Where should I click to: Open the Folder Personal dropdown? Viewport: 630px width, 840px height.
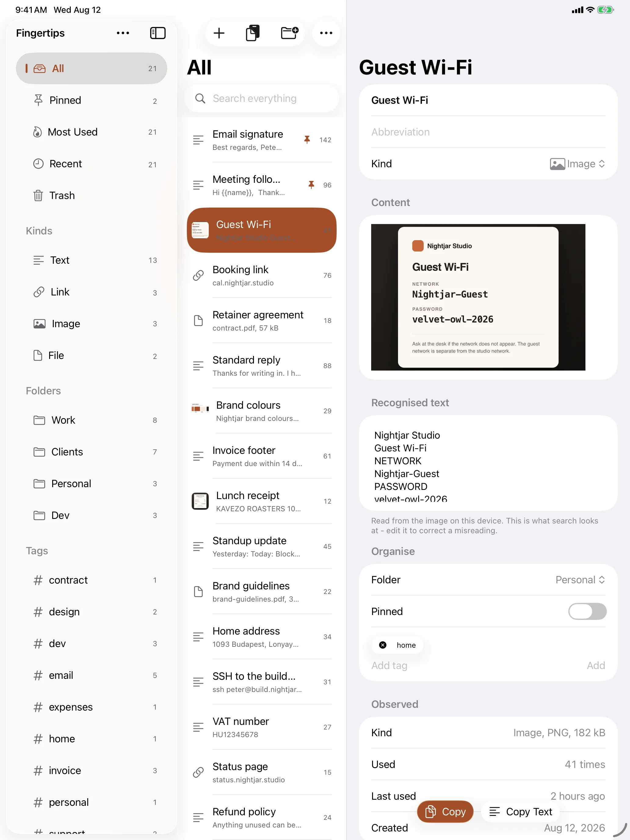(580, 580)
